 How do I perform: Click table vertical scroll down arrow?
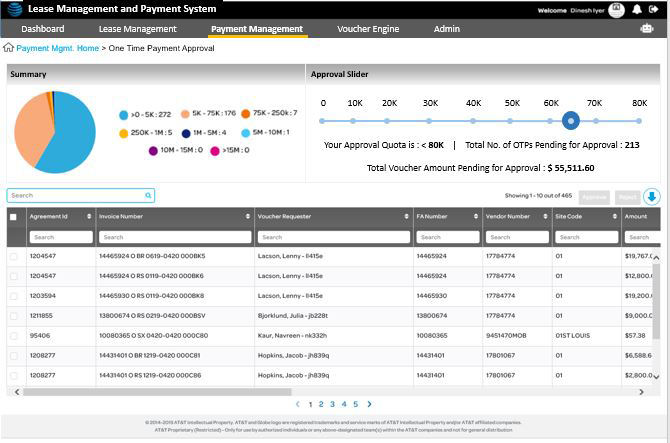coord(656,376)
